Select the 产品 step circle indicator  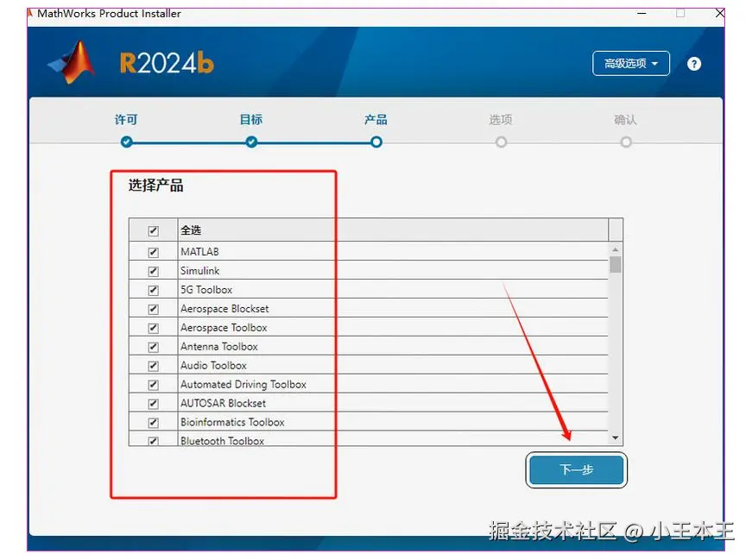point(376,142)
